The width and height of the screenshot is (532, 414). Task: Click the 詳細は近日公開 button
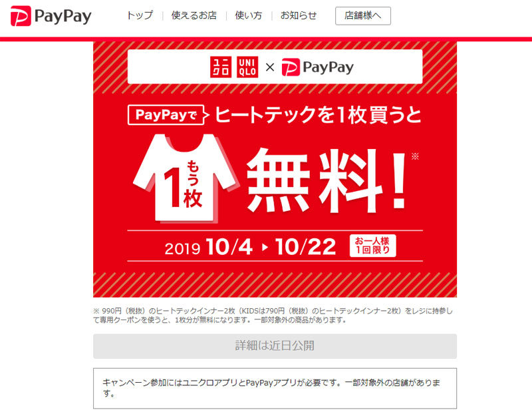275,345
